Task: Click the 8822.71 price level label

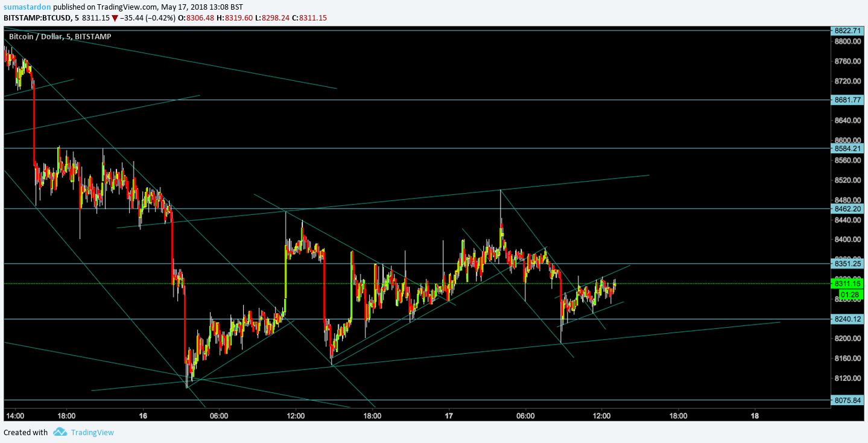Action: coord(848,30)
